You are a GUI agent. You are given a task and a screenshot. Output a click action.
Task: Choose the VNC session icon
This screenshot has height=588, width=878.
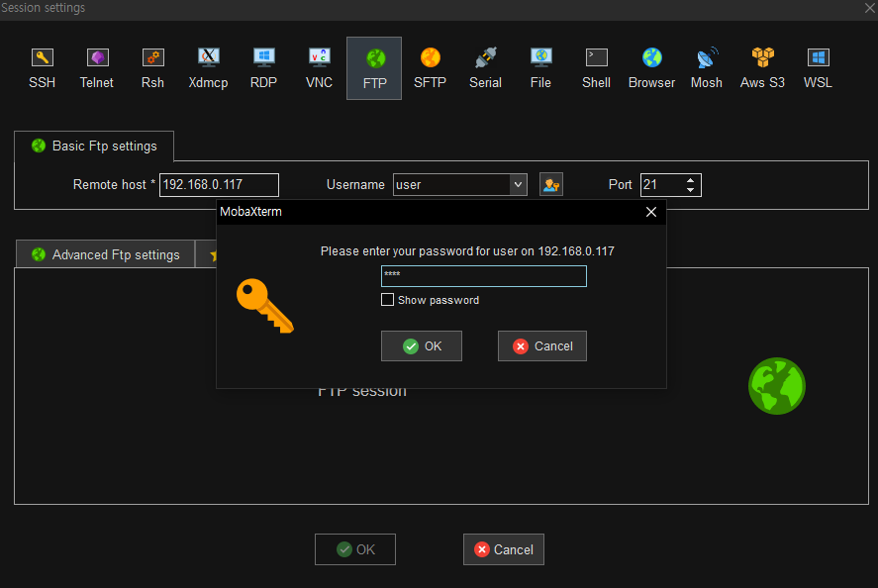point(319,68)
